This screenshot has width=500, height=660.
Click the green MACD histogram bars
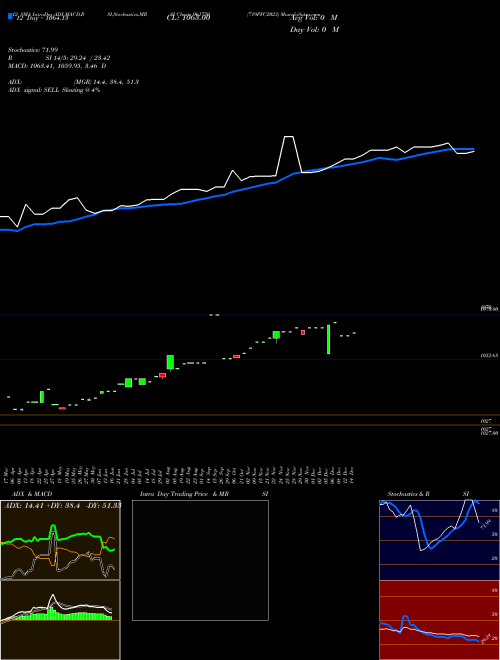click(x=63, y=615)
